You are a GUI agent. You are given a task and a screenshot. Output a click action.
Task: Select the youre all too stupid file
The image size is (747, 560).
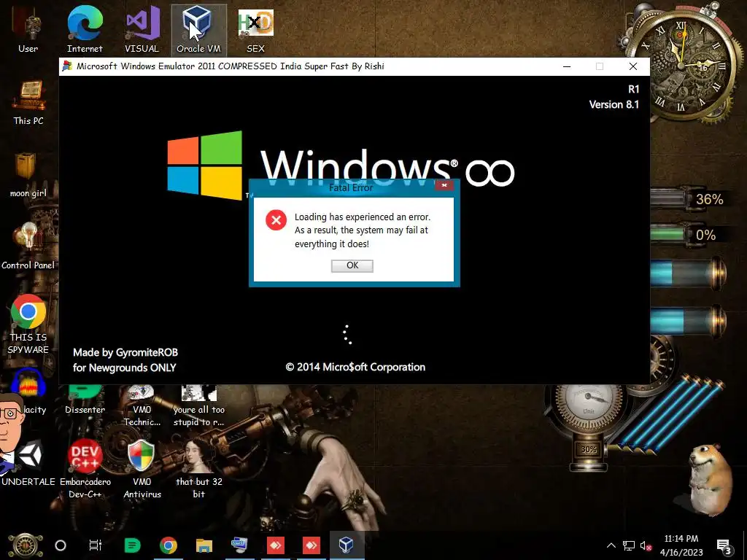click(198, 405)
